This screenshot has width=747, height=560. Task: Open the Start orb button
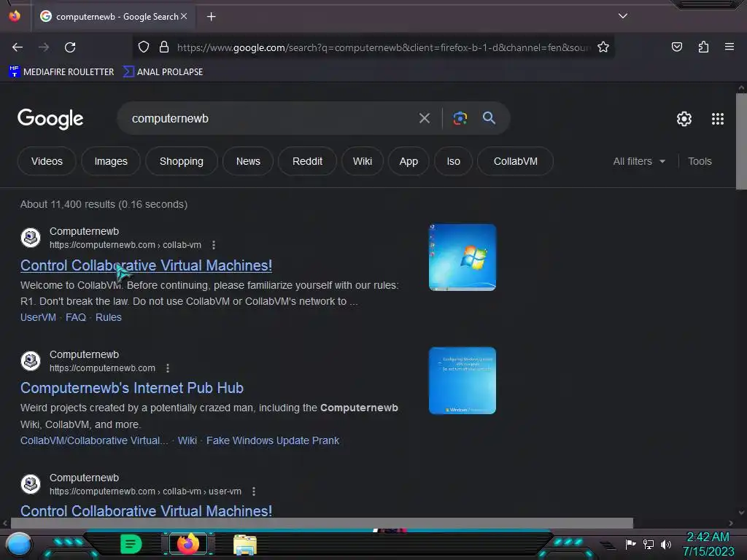pos(19,545)
